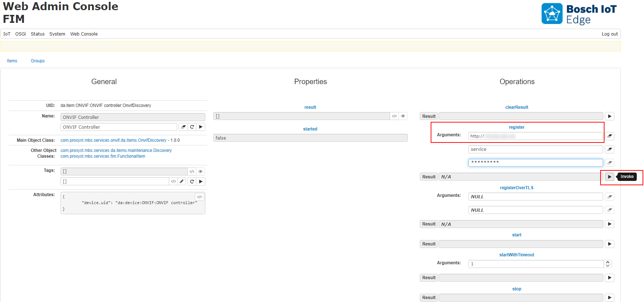Screen dimensions: 644x302
Task: Invoke the startWithTimeout operation
Action: [610, 278]
